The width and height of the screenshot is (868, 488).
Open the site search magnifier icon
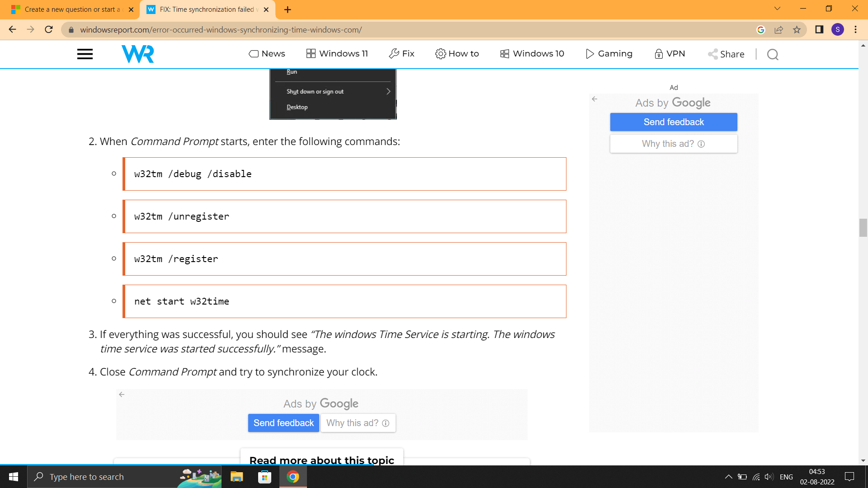coord(773,55)
